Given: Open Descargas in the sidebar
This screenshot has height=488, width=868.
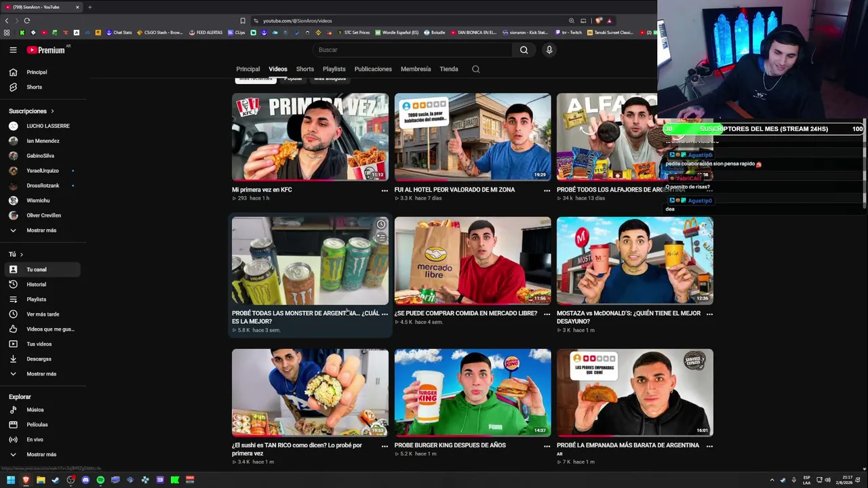Looking at the screenshot, I should [x=41, y=359].
